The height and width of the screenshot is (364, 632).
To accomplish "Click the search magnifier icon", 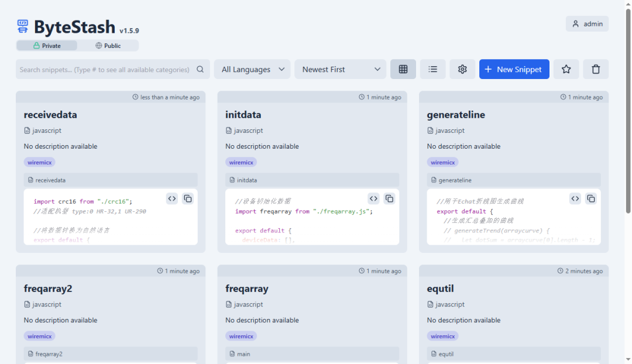I will pyautogui.click(x=200, y=69).
